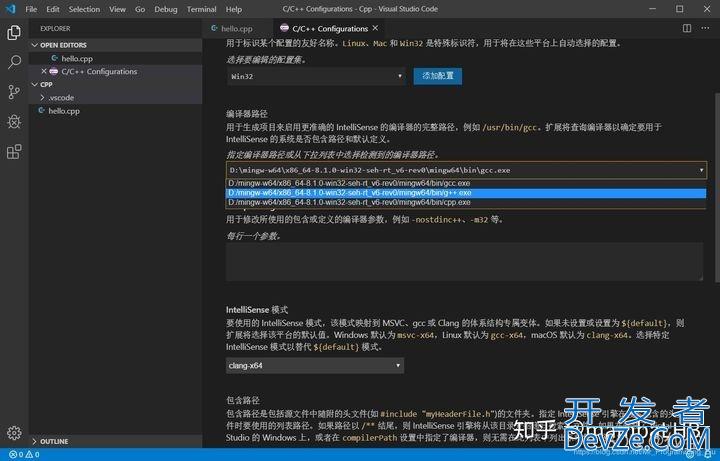Select the cpp.exe compiler path option
720x461 pixels.
(x=466, y=202)
